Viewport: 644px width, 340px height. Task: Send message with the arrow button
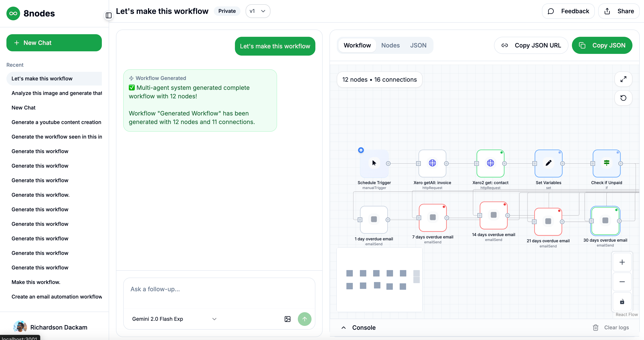304,319
